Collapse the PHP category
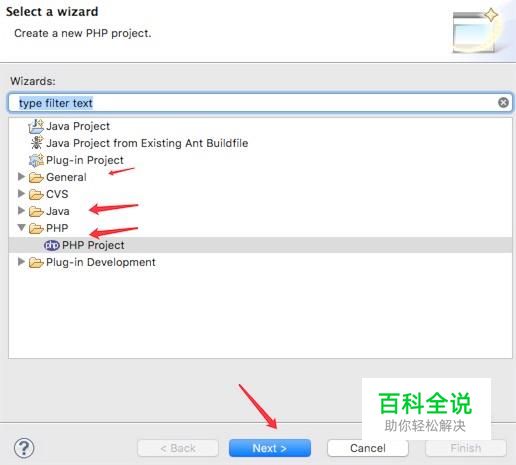 point(21,228)
